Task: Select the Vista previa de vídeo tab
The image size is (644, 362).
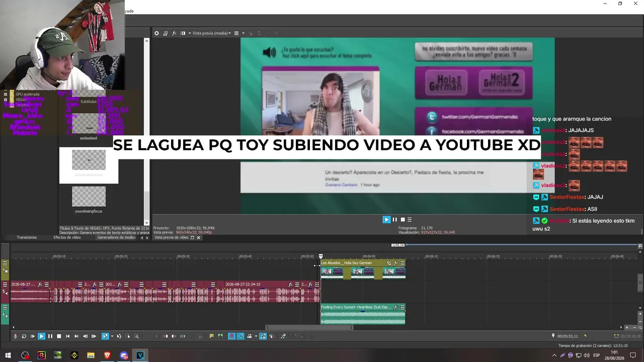Action: [x=171, y=237]
